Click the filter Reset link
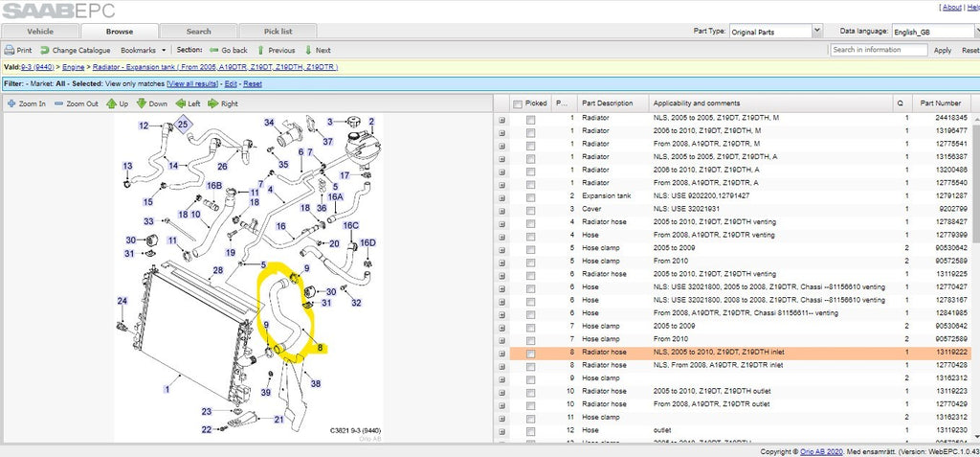980x457 pixels. 253,84
